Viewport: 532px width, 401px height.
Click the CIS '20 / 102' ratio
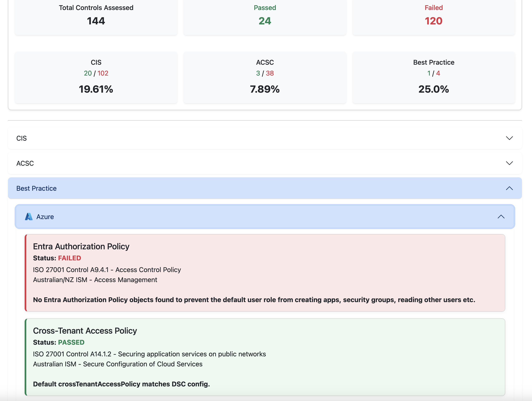click(96, 73)
